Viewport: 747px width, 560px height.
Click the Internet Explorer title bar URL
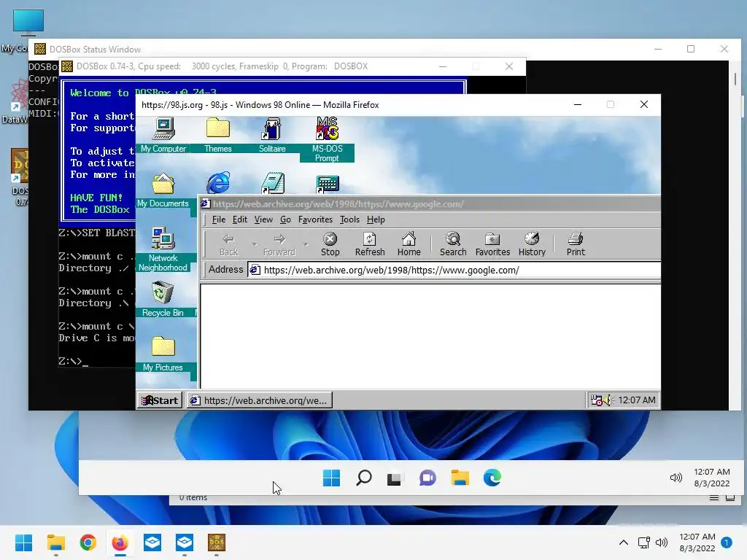(338, 204)
